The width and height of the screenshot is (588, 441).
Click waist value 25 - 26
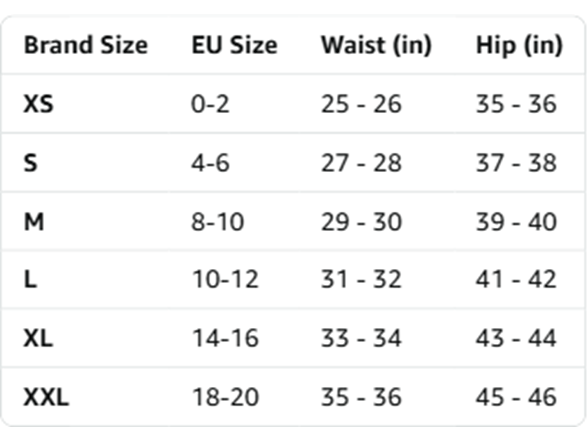(x=362, y=104)
